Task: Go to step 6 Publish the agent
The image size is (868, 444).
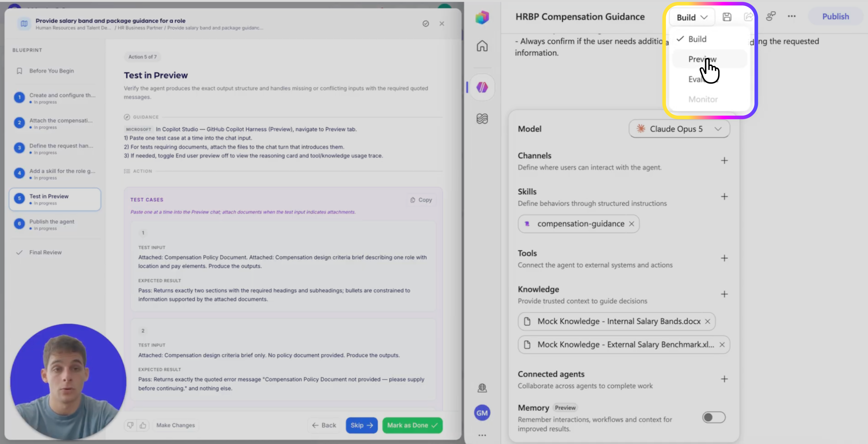Action: point(55,224)
